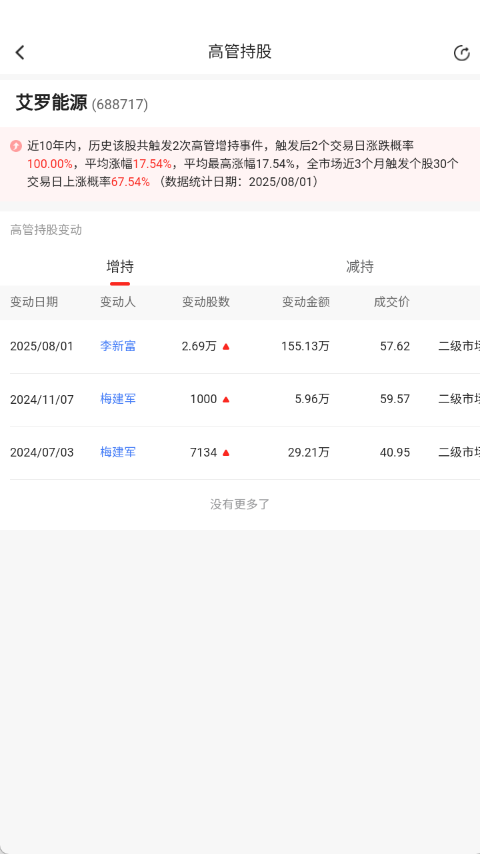Tap the price 57.62

(395, 346)
